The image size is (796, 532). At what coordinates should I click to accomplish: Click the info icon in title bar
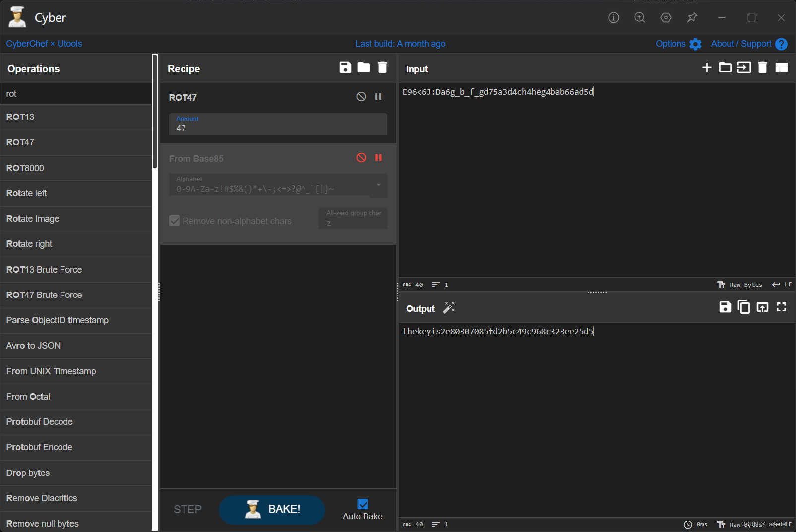613,18
